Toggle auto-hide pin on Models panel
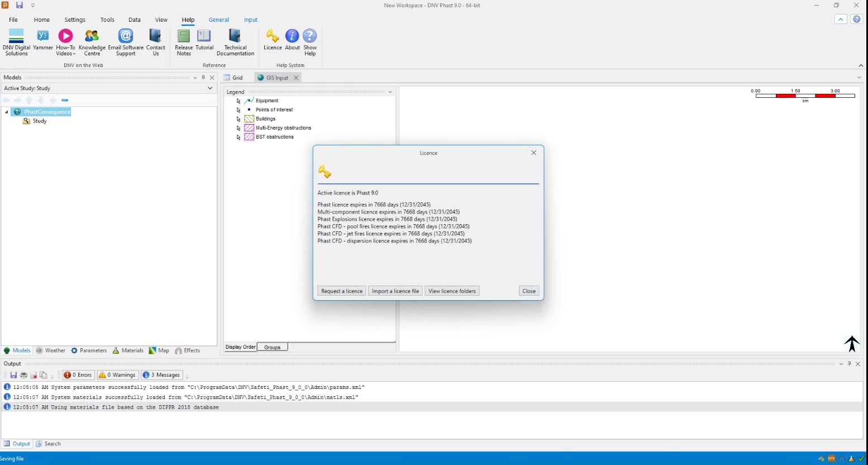 (203, 78)
